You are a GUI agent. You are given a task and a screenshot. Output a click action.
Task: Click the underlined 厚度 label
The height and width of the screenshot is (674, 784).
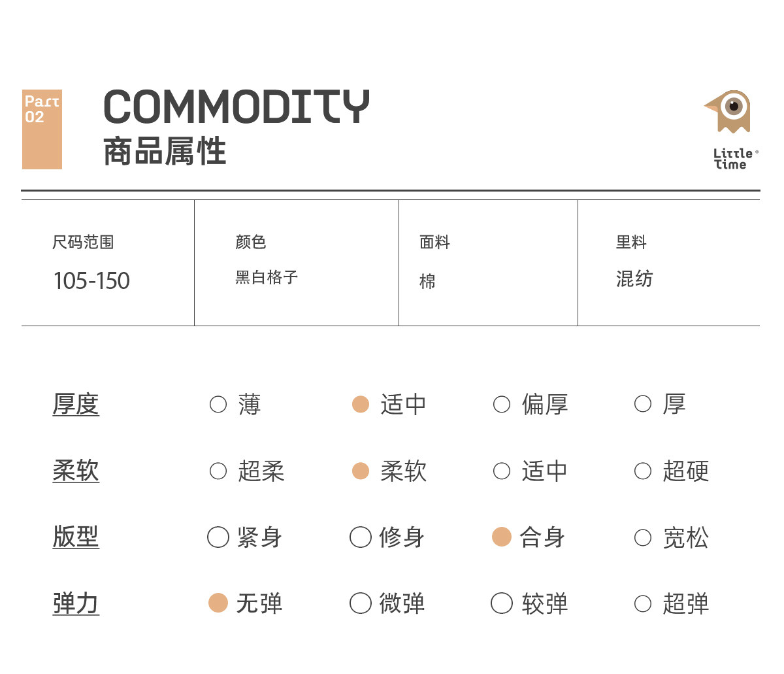tap(76, 405)
